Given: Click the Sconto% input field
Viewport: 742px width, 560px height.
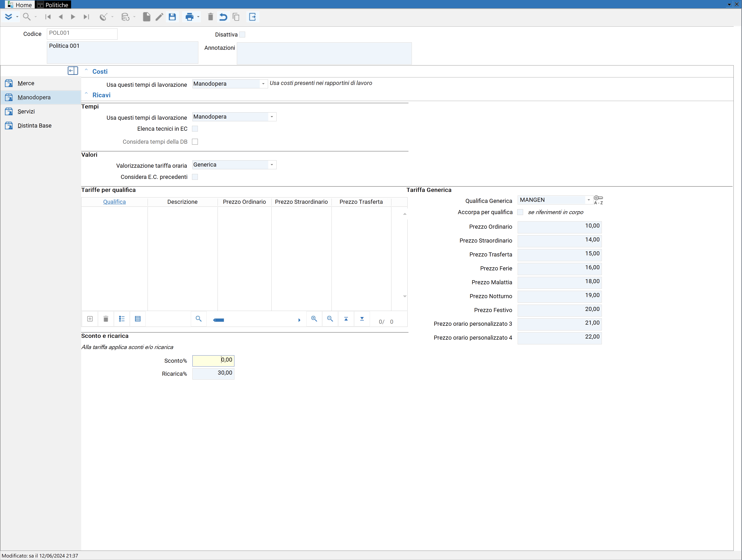Looking at the screenshot, I should 213,360.
